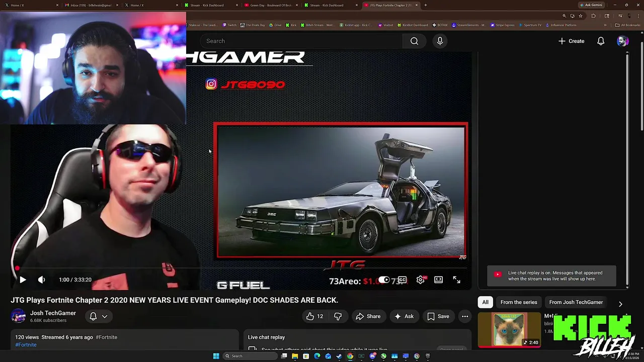Open the Stake.us bookmark
The width and height of the screenshot is (644, 362).
202,25
